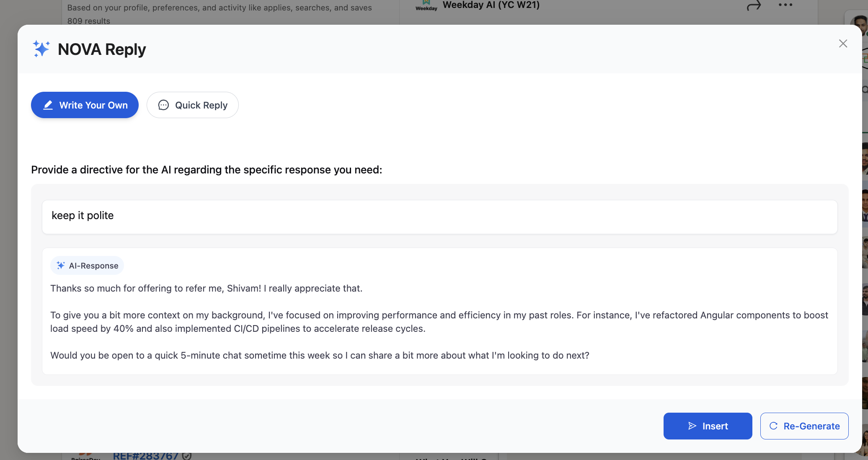Click the sparkle icon on AI-Response badge
868x460 pixels.
coord(60,265)
